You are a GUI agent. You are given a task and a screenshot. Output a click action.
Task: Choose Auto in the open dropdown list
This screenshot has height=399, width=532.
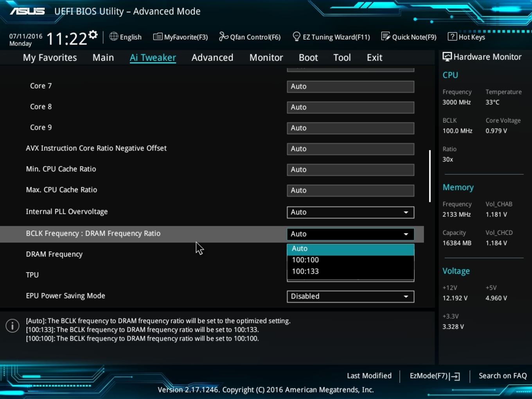[x=350, y=249]
